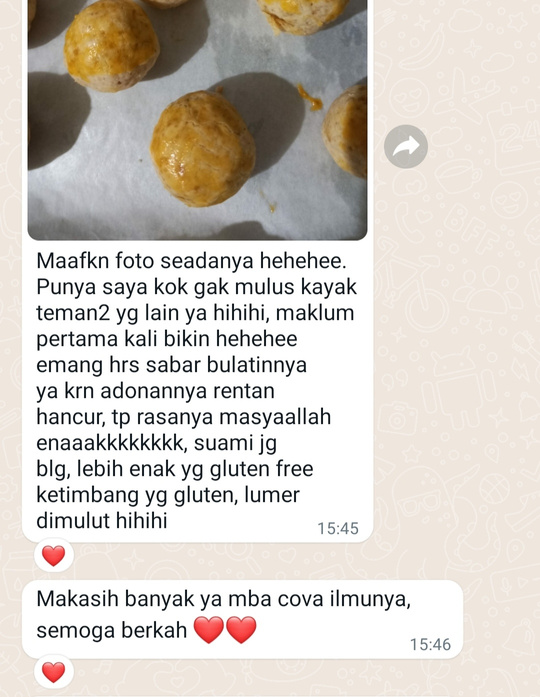The height and width of the screenshot is (697, 540).
Task: Select the 'Maafkn foto seadanya hehehee' caption line
Action: pos(191,261)
